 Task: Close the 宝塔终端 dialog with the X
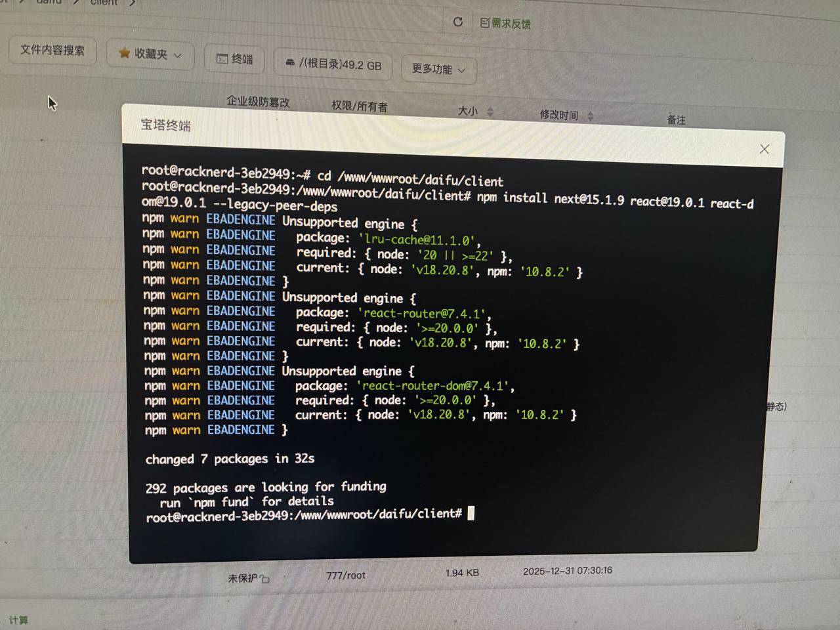click(764, 149)
